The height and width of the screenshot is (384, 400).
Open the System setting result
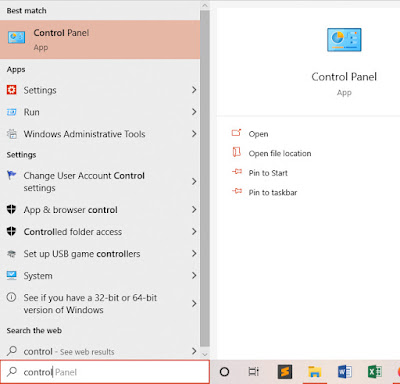pyautogui.click(x=100, y=275)
